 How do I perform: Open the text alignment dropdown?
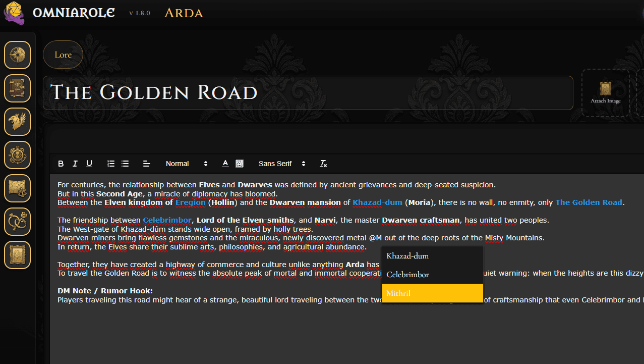[147, 164]
